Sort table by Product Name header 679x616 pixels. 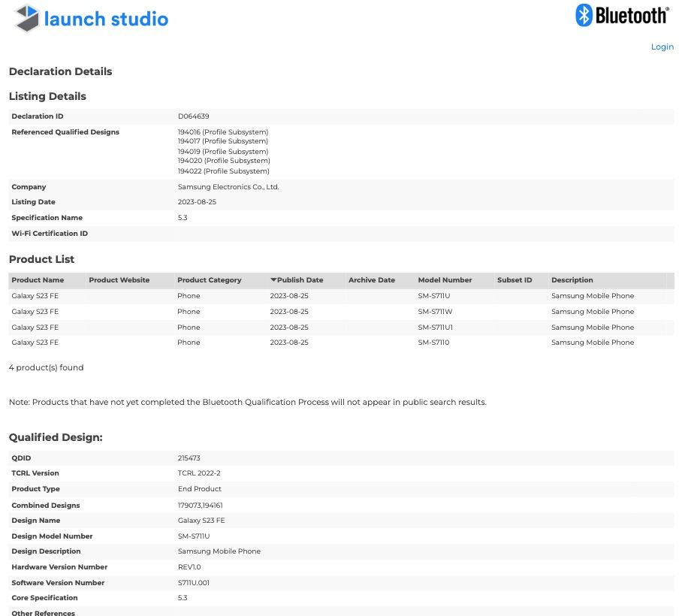[38, 280]
